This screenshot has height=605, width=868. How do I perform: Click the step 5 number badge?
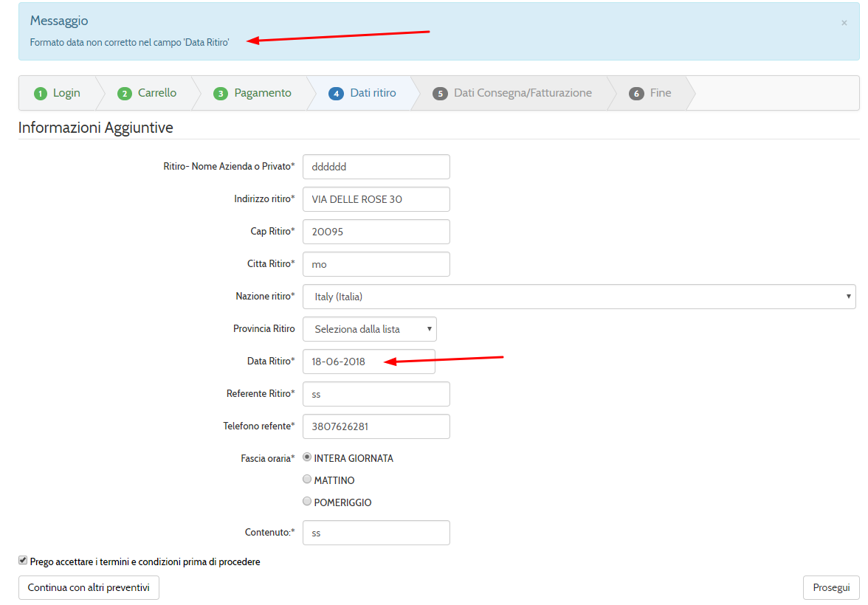(x=440, y=94)
